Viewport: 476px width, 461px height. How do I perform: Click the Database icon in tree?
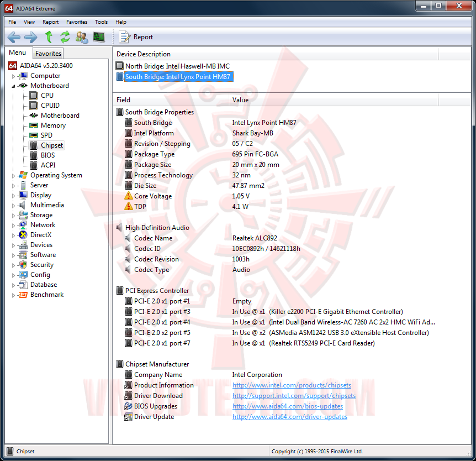pyautogui.click(x=23, y=285)
